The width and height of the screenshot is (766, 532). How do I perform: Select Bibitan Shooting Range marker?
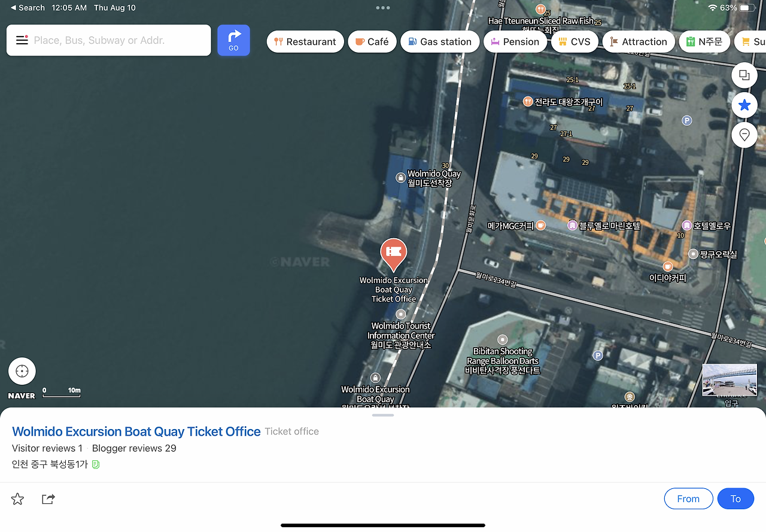point(503,339)
